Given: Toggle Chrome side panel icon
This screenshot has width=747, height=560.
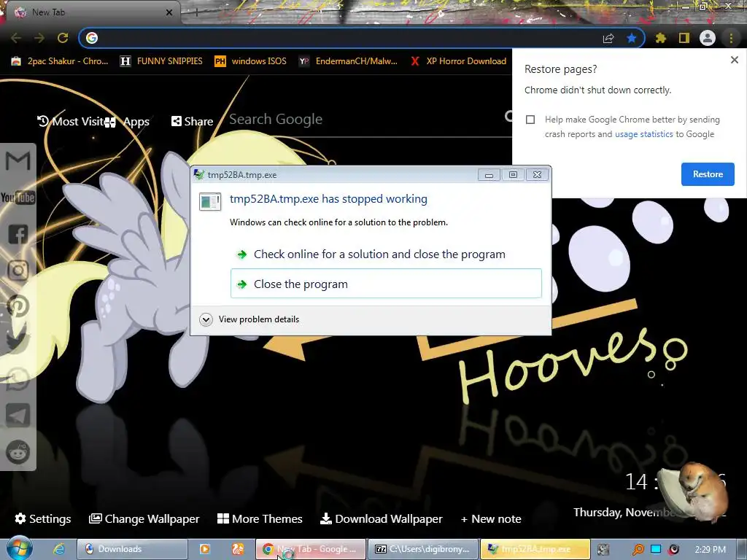Looking at the screenshot, I should pos(684,38).
